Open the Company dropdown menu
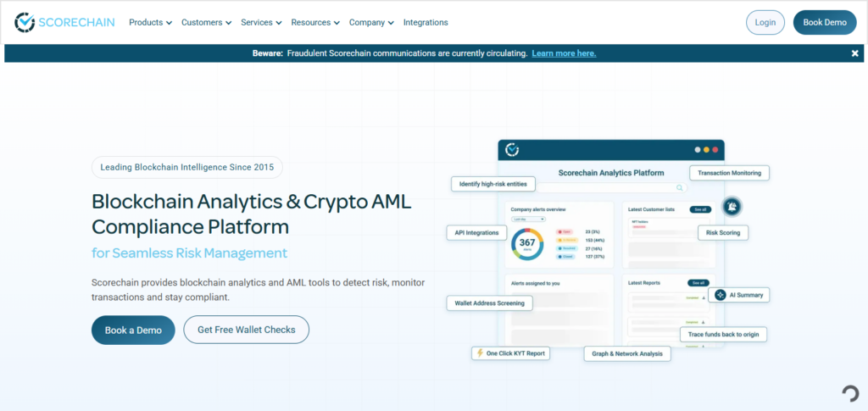Image resolution: width=868 pixels, height=411 pixels. [x=371, y=23]
